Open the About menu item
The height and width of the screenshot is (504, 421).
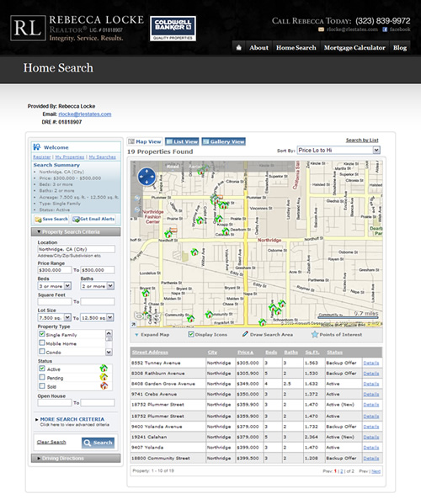258,48
